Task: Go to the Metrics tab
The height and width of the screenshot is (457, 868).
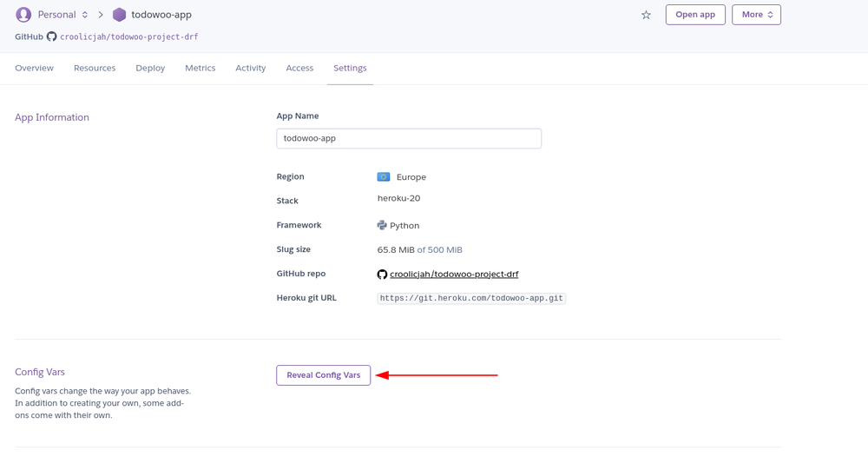Action: click(x=200, y=68)
